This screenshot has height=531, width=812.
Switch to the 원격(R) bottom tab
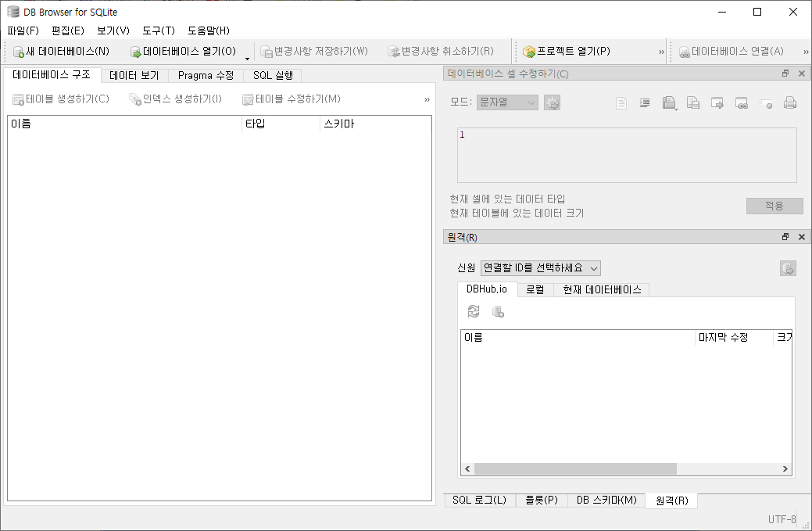(671, 501)
